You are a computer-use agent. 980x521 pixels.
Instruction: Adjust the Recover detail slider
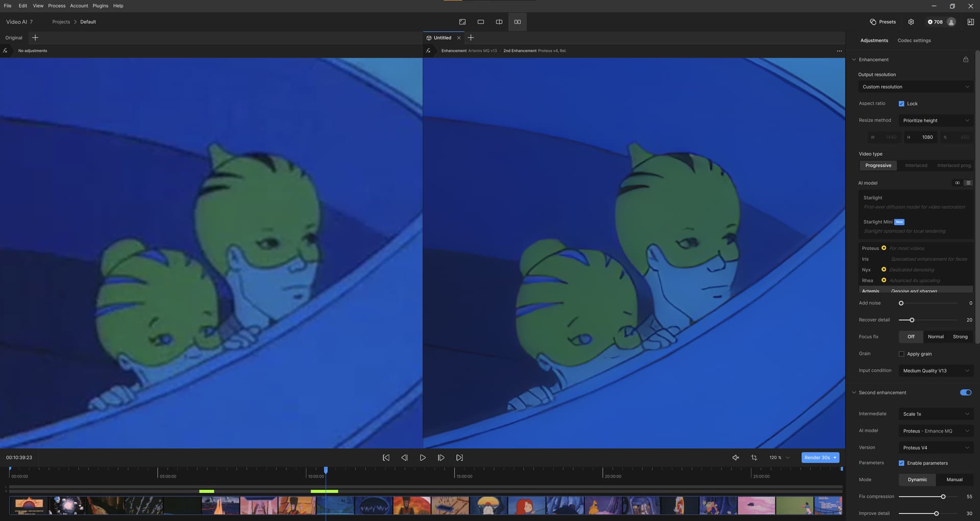(x=912, y=320)
